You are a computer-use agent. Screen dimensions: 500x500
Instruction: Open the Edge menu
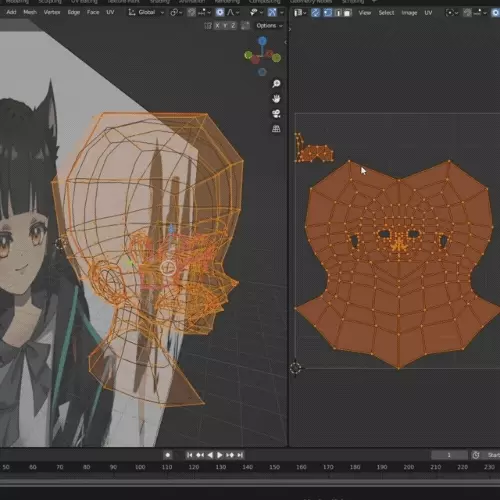[74, 12]
